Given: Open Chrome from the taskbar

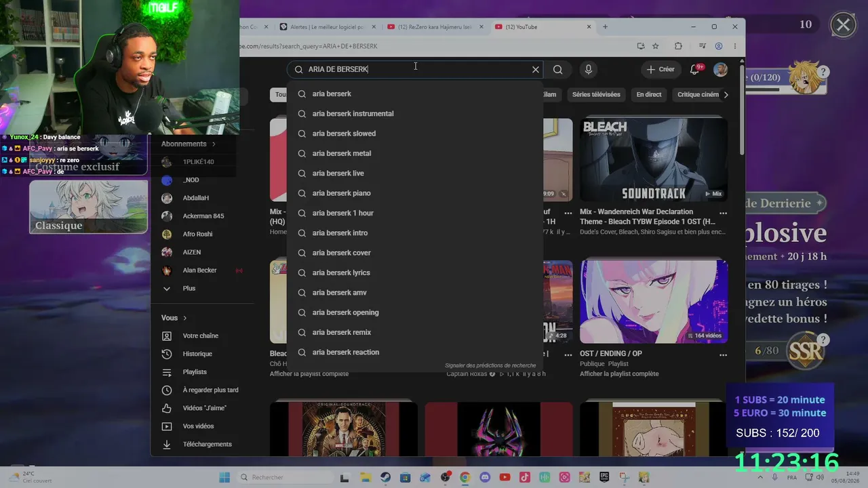Looking at the screenshot, I should 465,477.
